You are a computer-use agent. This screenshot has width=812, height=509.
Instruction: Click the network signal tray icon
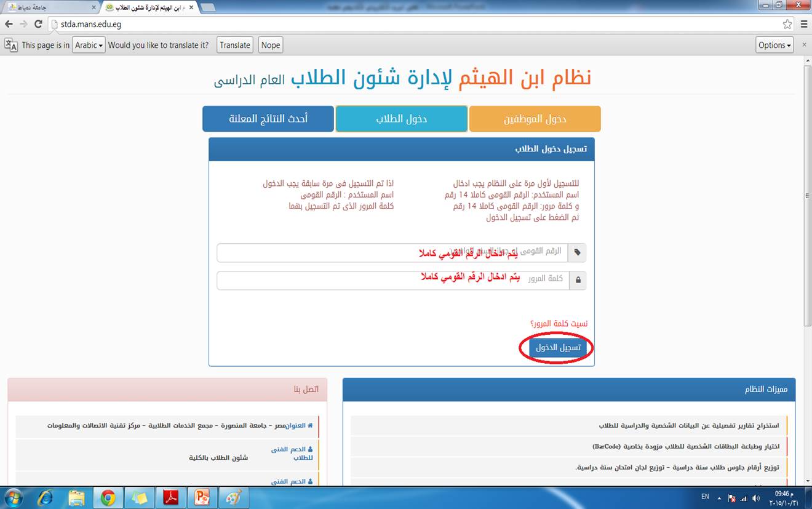click(x=744, y=498)
